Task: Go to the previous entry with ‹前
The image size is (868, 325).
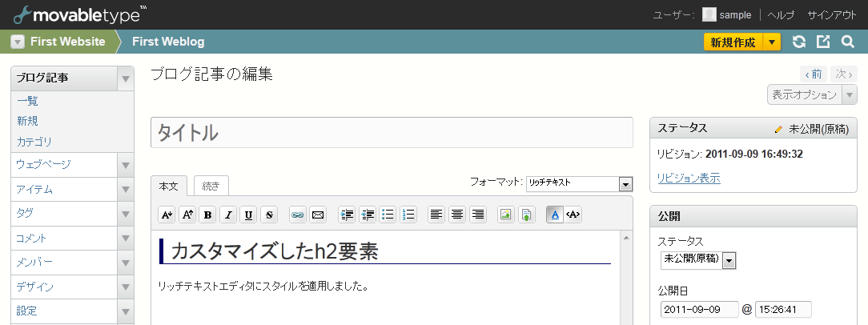Action: (814, 74)
